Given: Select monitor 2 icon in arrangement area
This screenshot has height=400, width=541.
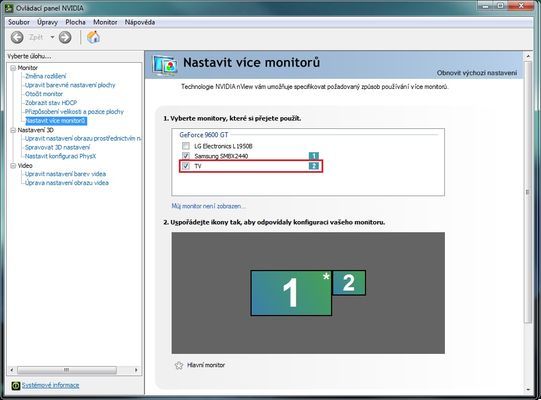Looking at the screenshot, I should (x=349, y=283).
